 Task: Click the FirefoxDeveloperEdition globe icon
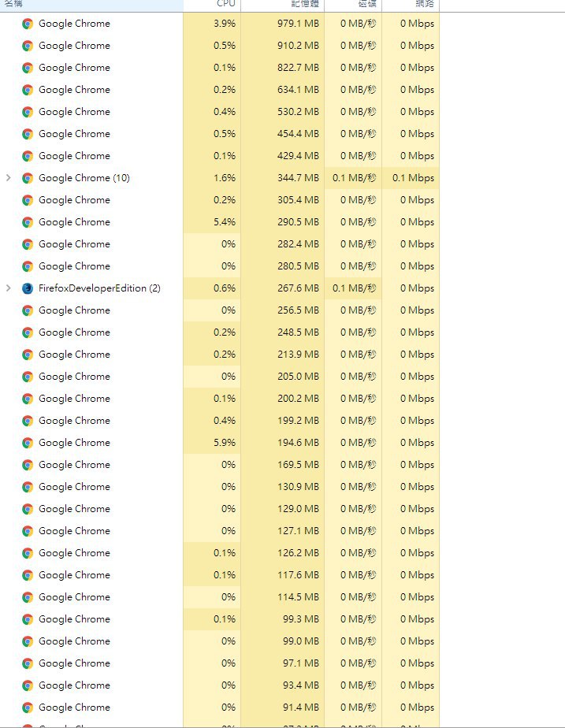(x=28, y=288)
